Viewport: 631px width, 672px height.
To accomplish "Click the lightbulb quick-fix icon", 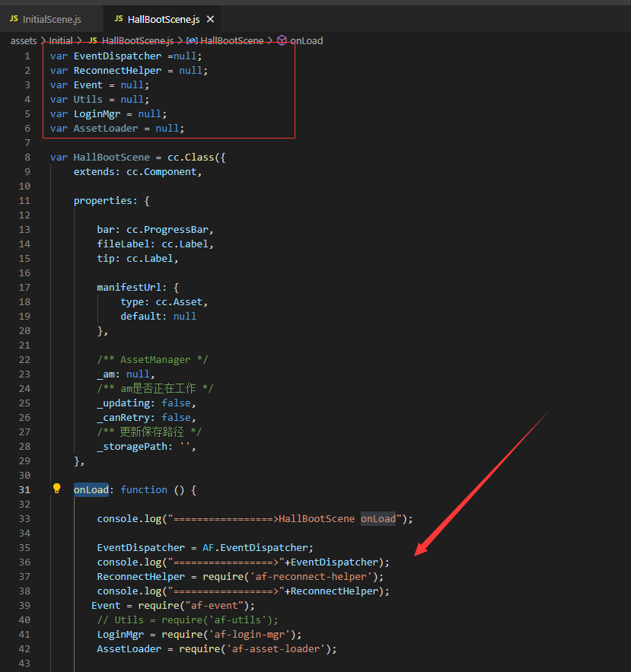I will (x=56, y=489).
